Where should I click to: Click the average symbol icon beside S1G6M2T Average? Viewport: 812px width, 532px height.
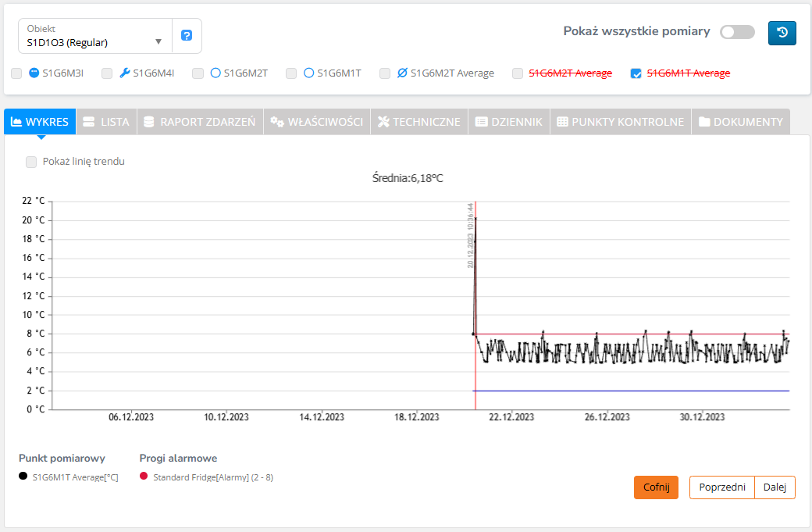coord(402,73)
